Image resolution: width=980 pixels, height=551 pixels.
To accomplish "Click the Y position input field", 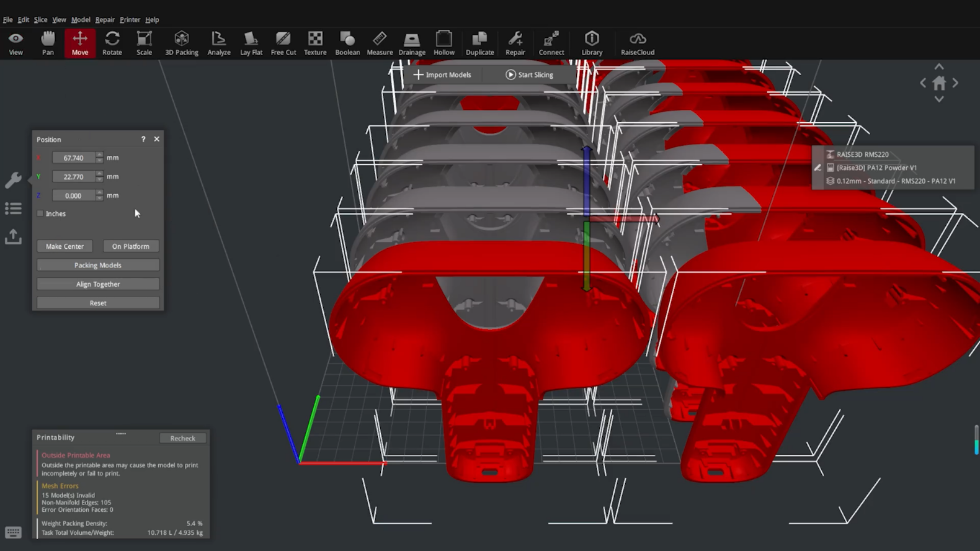I will [74, 177].
